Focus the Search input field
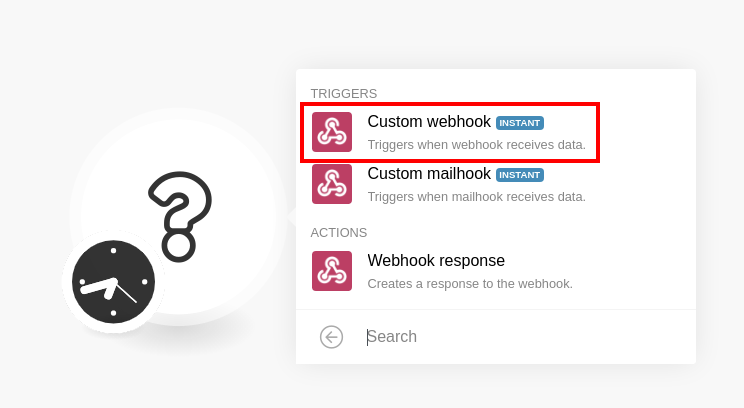This screenshot has width=744, height=408. pyautogui.click(x=524, y=337)
